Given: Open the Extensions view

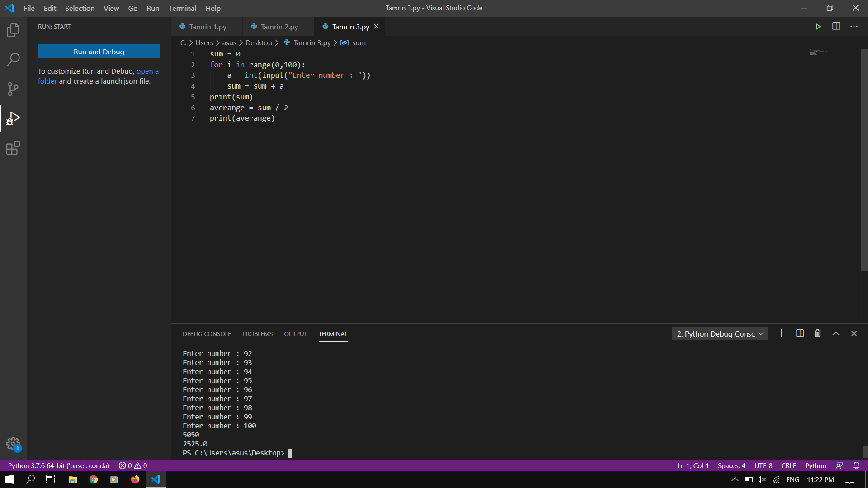Looking at the screenshot, I should pyautogui.click(x=13, y=148).
